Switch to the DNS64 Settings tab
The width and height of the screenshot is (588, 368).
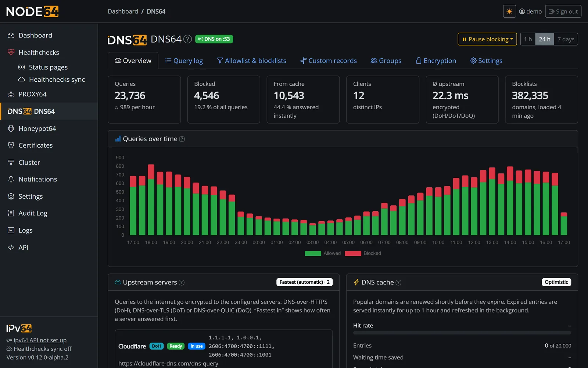pos(486,61)
